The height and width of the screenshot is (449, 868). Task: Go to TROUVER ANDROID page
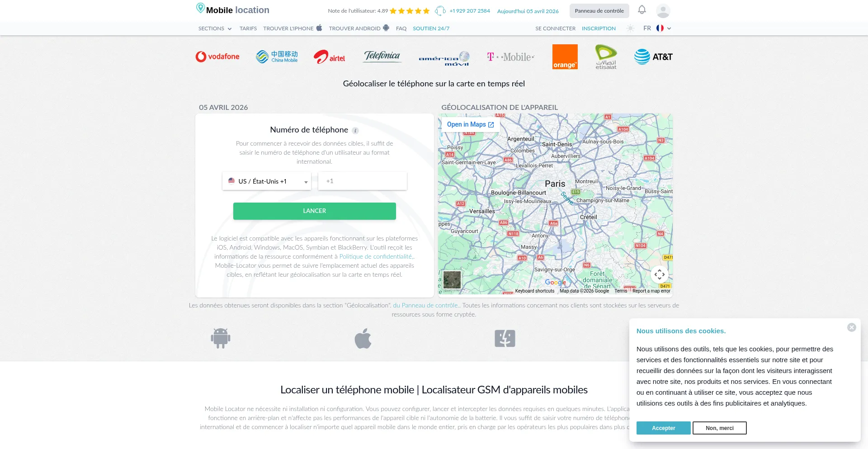pos(359,28)
